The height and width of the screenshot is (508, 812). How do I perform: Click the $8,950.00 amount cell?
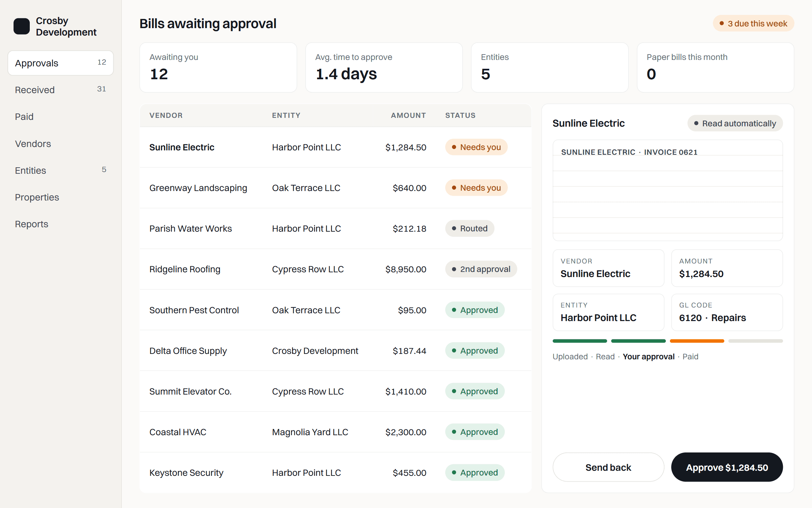406,269
